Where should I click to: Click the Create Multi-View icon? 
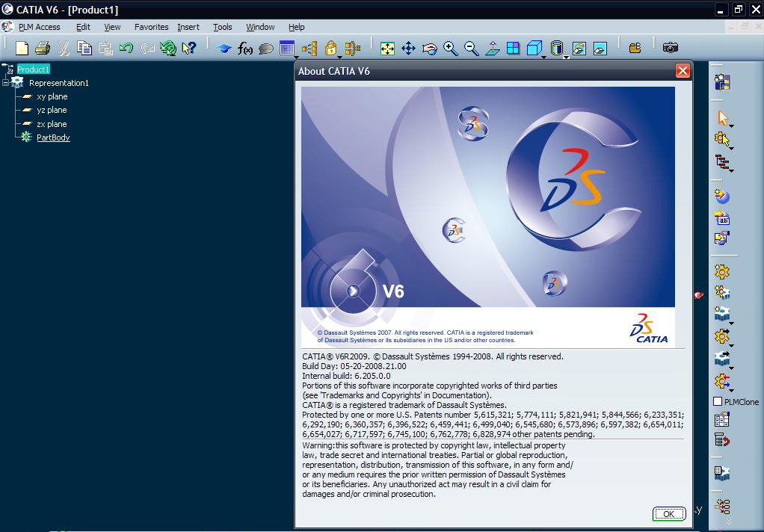pos(513,49)
